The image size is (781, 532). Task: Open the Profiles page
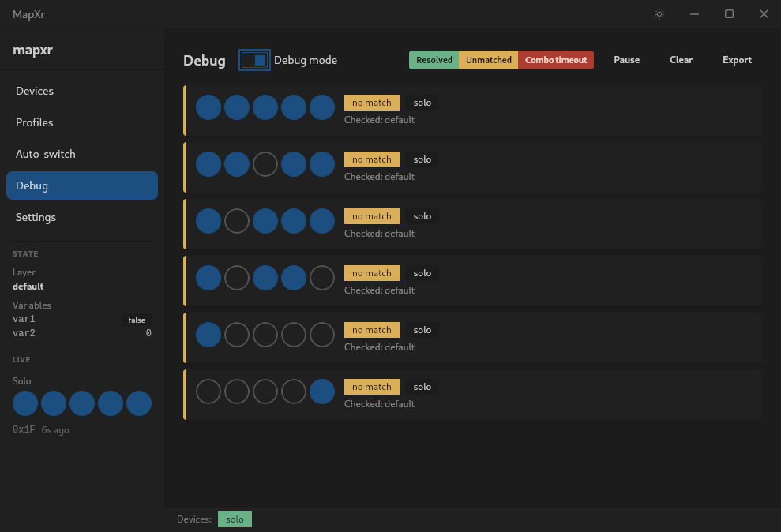coord(35,122)
